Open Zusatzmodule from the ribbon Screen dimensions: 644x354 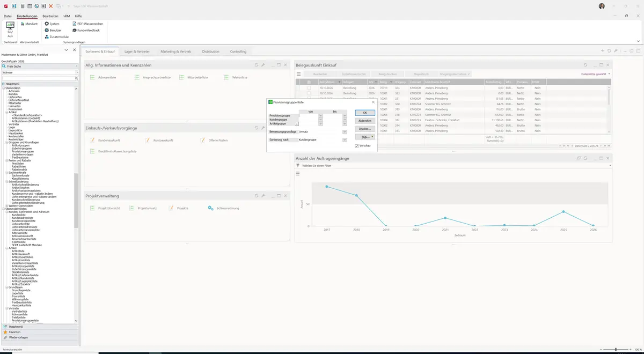click(57, 36)
